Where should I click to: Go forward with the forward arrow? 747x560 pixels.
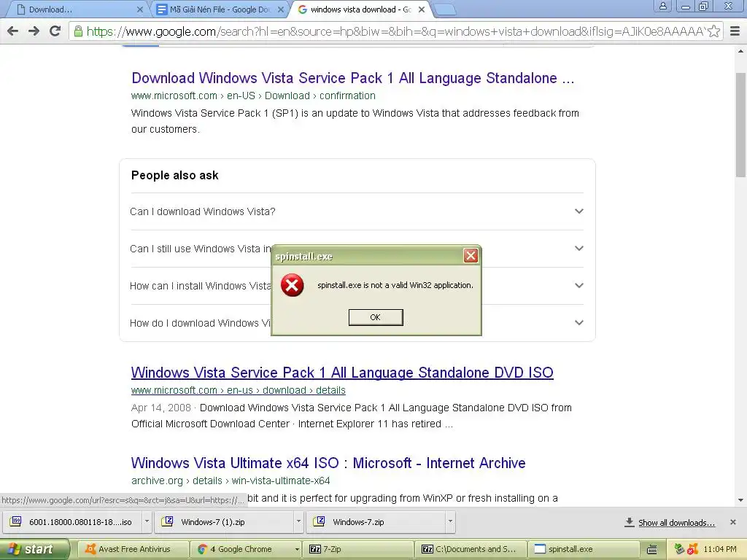click(34, 31)
